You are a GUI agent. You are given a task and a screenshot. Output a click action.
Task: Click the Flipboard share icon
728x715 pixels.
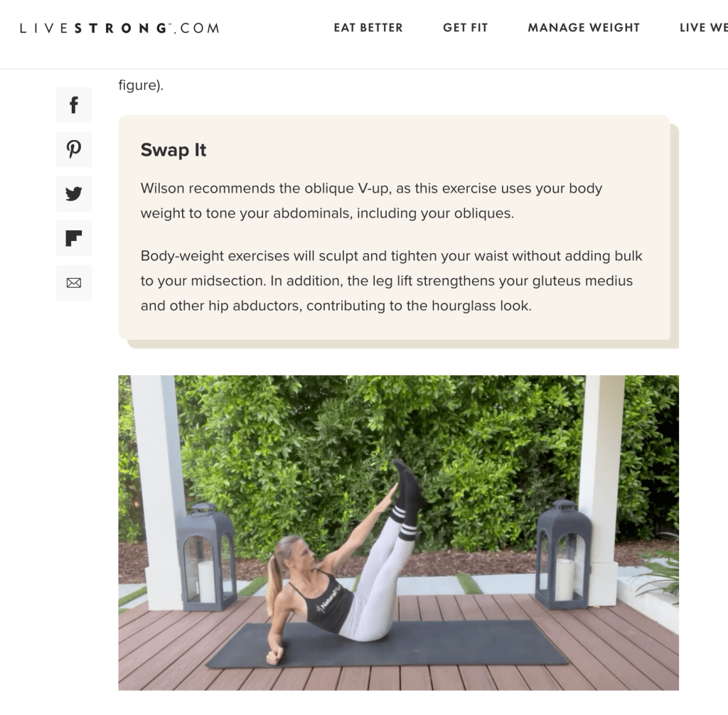(74, 239)
